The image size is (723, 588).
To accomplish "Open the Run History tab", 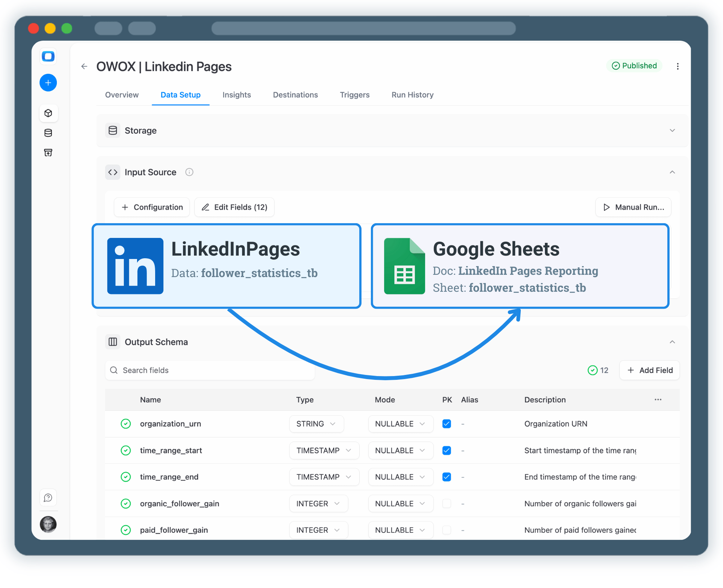I will [412, 95].
